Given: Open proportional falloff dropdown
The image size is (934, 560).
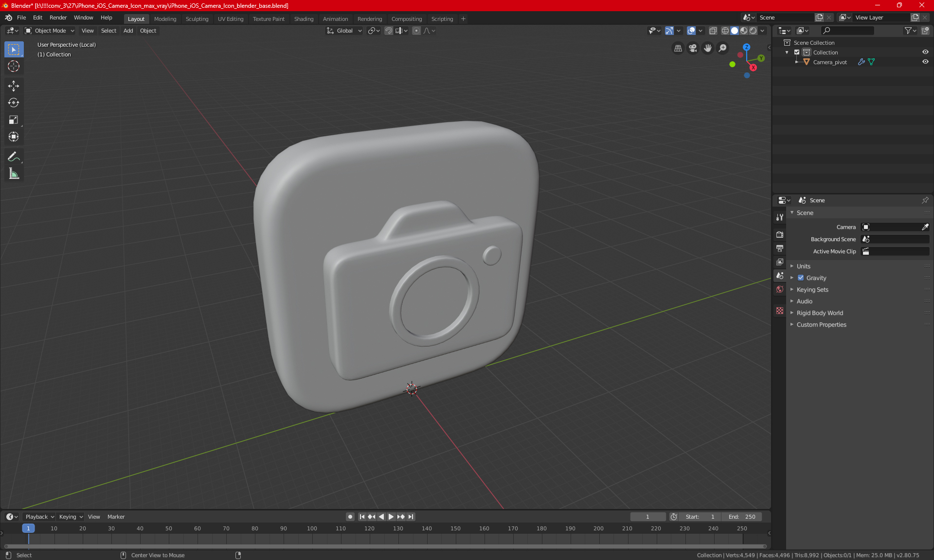Looking at the screenshot, I should [x=430, y=31].
